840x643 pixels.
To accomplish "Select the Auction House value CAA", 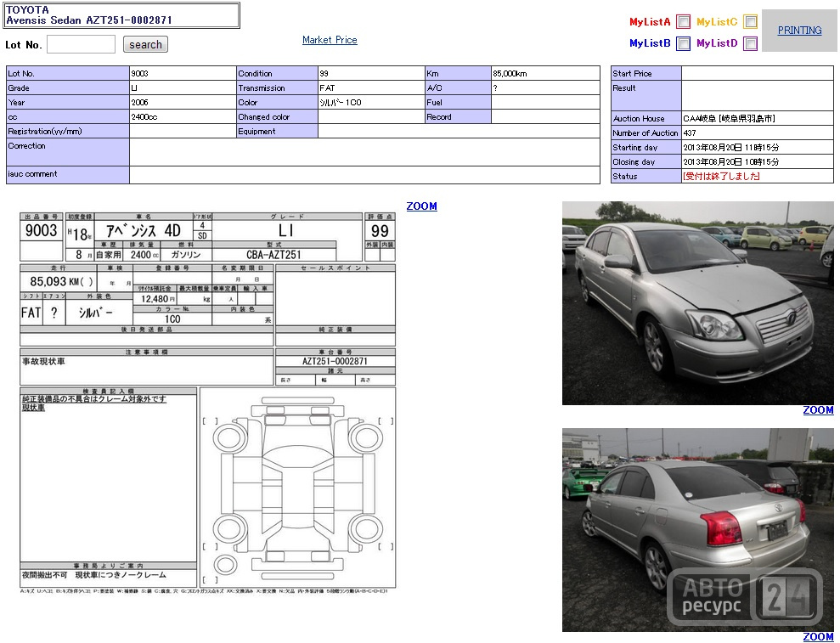I will [x=729, y=118].
